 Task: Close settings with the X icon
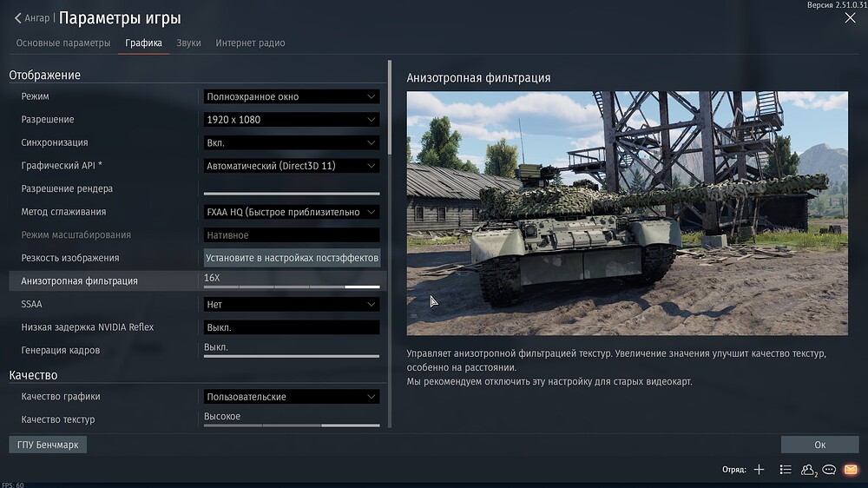(850, 17)
